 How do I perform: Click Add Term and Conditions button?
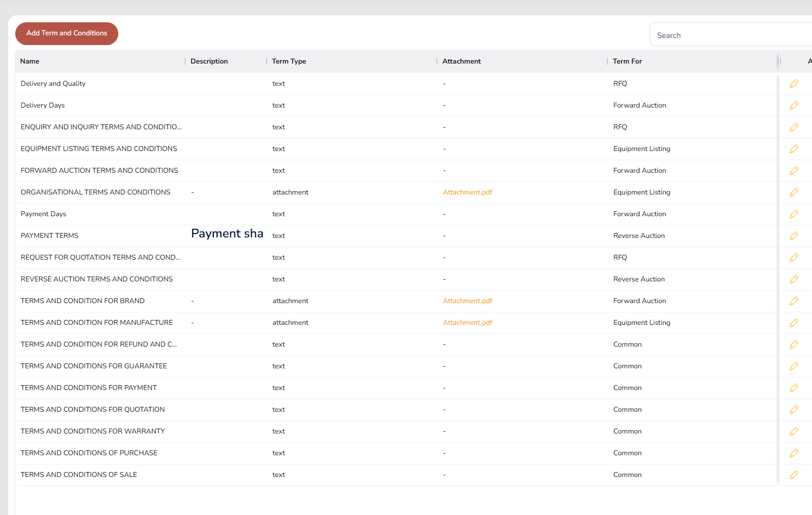coord(67,33)
